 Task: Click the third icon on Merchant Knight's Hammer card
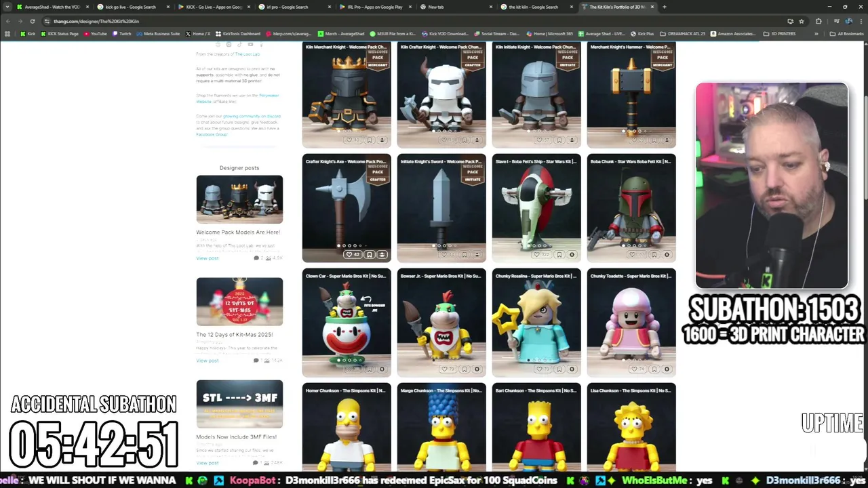pos(667,140)
